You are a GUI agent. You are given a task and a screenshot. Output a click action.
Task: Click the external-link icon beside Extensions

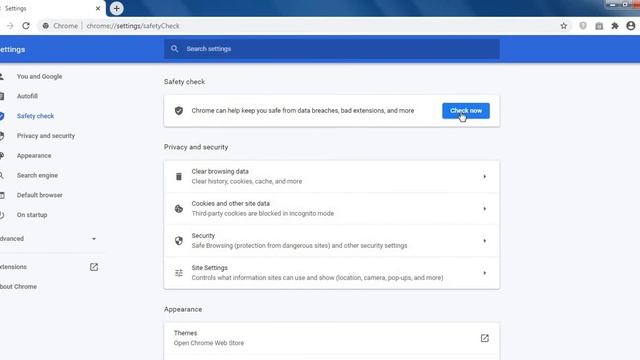tap(94, 267)
